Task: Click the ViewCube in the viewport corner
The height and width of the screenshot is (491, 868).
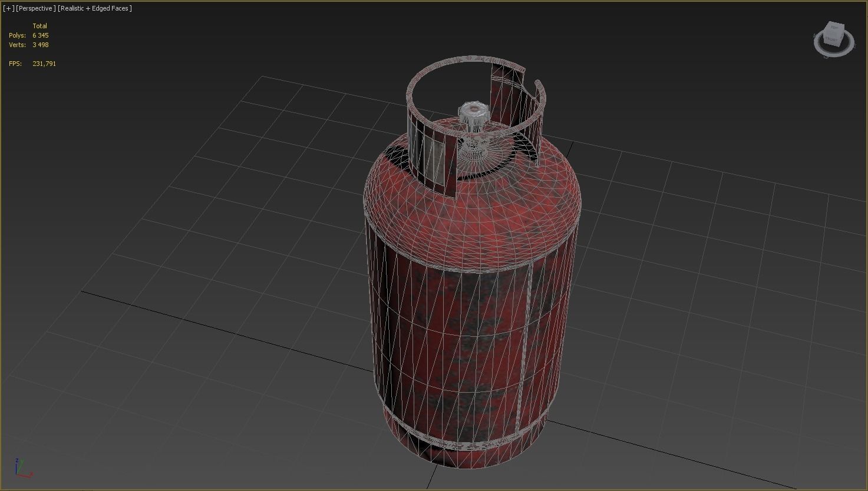Action: [x=834, y=34]
